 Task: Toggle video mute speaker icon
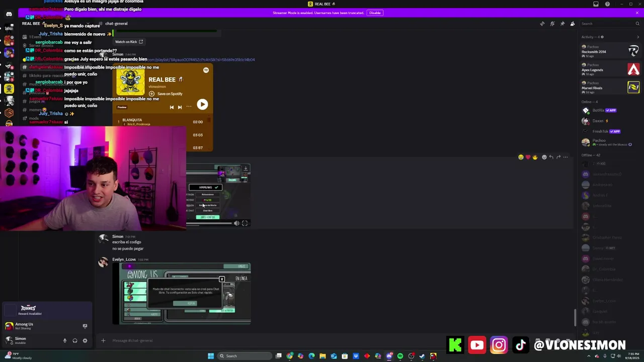click(x=236, y=223)
